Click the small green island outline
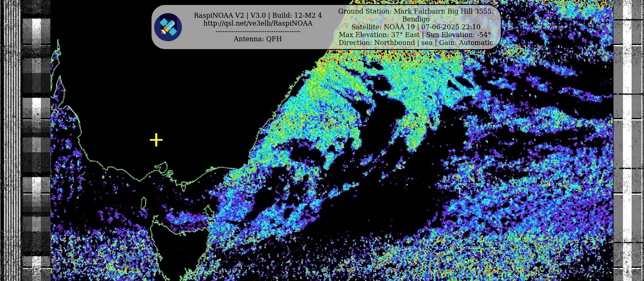The width and height of the screenshot is (644, 281). coord(144,203)
